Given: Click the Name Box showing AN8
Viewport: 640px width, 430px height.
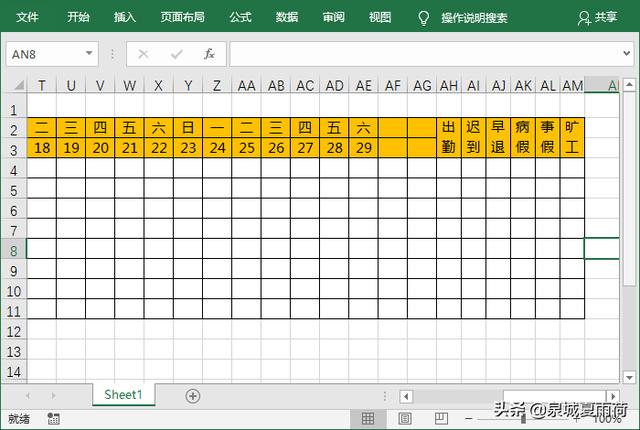Looking at the screenshot, I should point(52,54).
